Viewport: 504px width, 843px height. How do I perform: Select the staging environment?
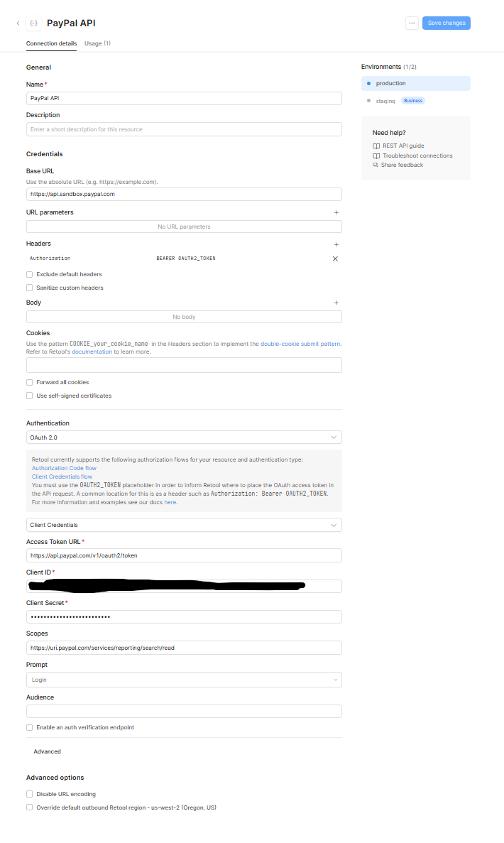click(385, 101)
